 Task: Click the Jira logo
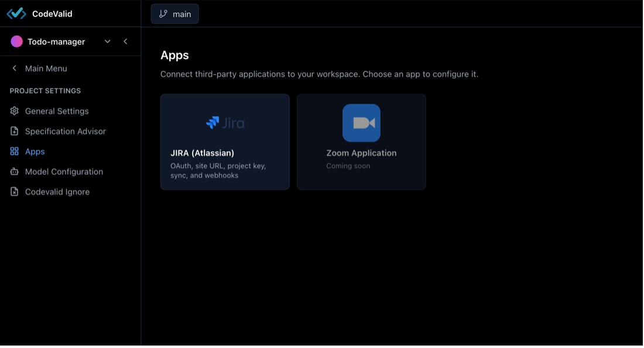pos(225,122)
